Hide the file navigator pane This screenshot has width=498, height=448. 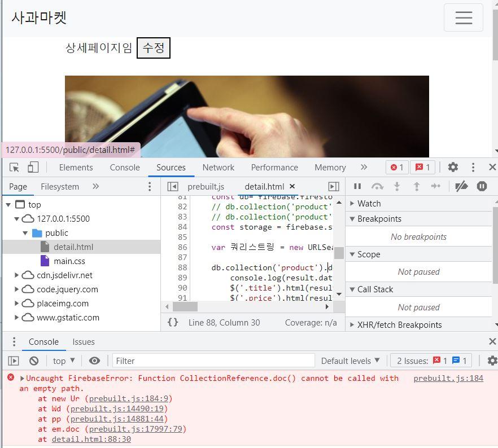point(173,187)
